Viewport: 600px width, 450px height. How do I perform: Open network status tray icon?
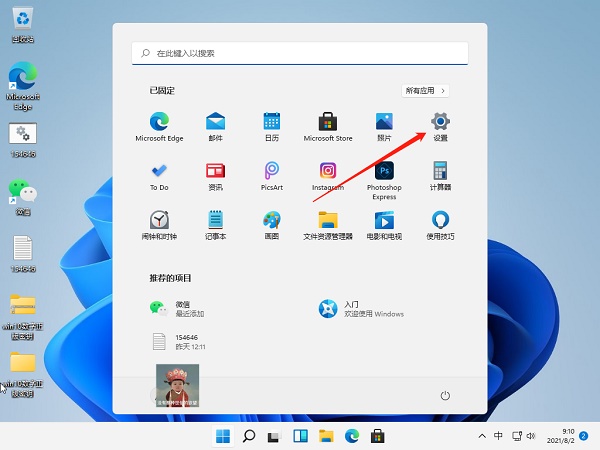(517, 436)
